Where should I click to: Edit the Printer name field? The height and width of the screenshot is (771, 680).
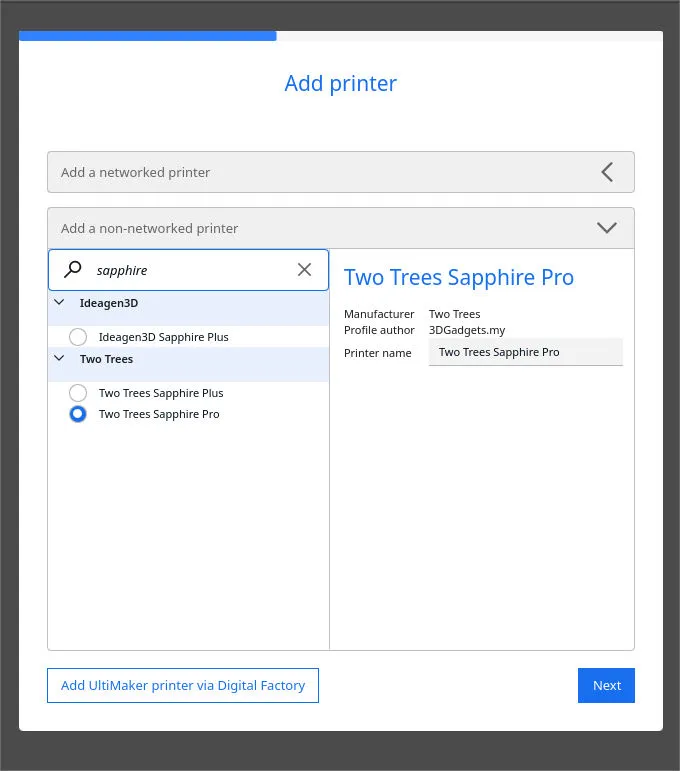point(526,352)
